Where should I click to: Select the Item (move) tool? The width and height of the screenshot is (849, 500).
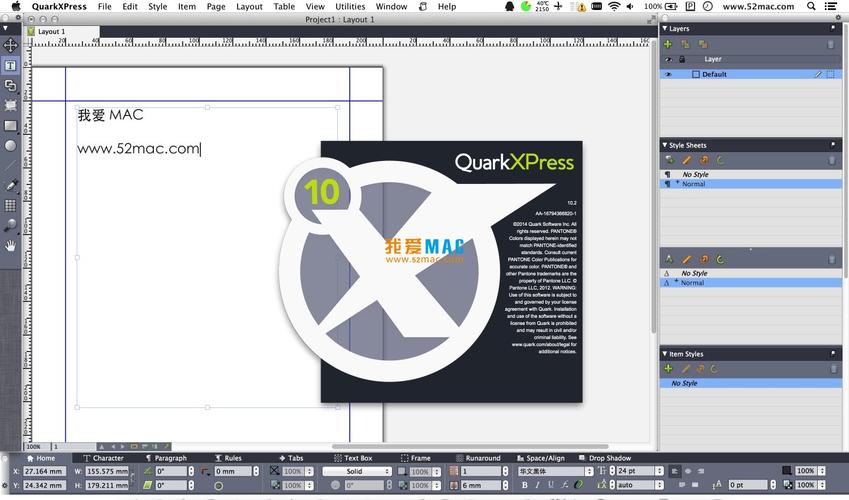tap(10, 46)
